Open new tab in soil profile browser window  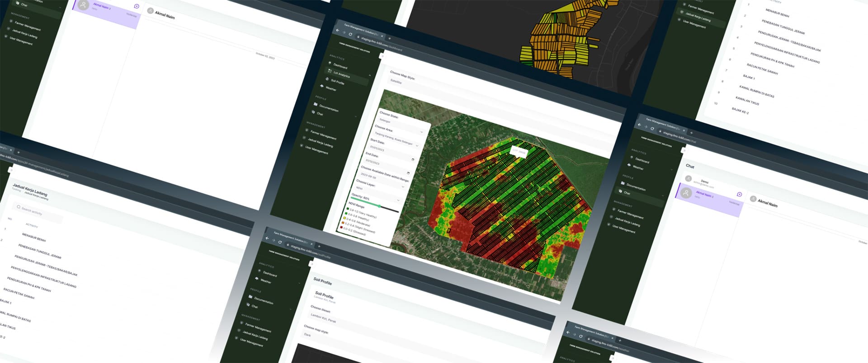[319, 246]
